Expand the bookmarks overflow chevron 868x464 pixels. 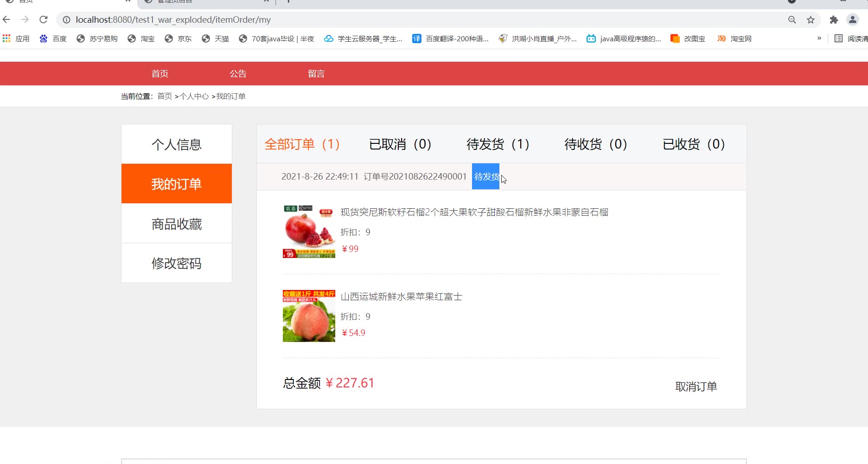click(819, 39)
